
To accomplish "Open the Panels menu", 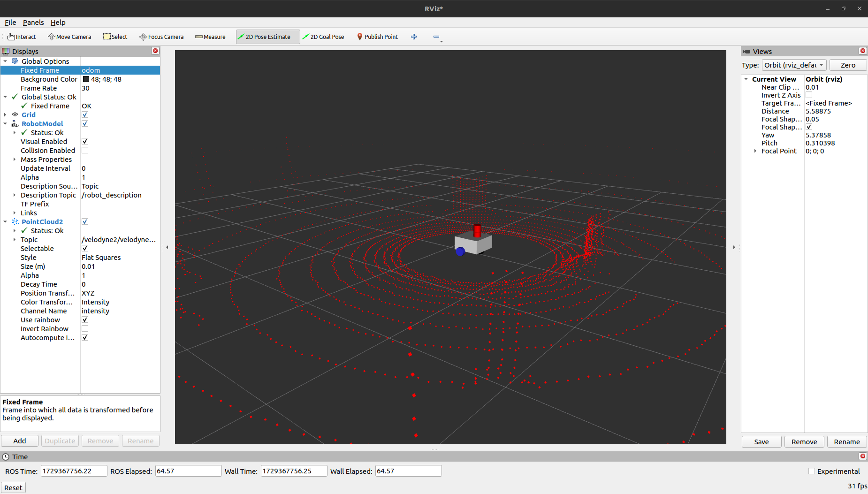I will click(x=33, y=22).
